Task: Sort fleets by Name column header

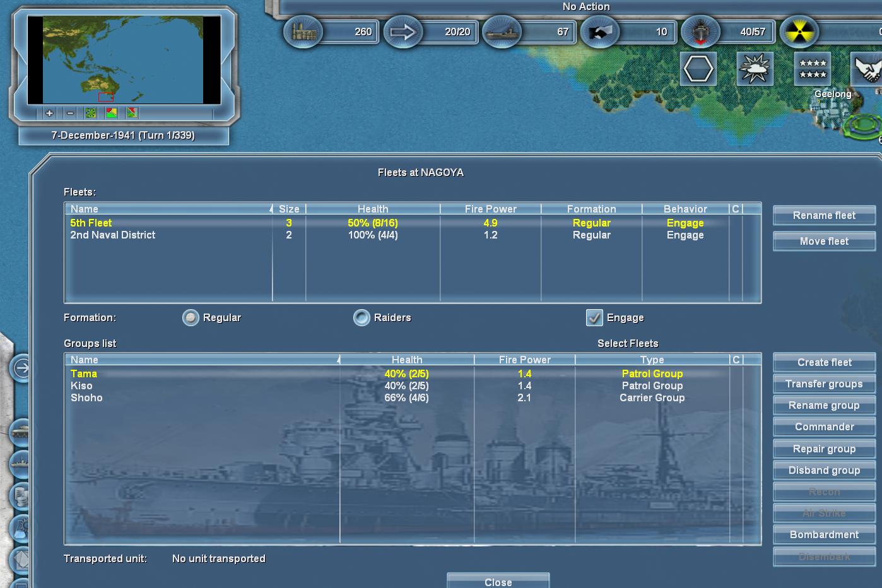Action: pos(168,209)
